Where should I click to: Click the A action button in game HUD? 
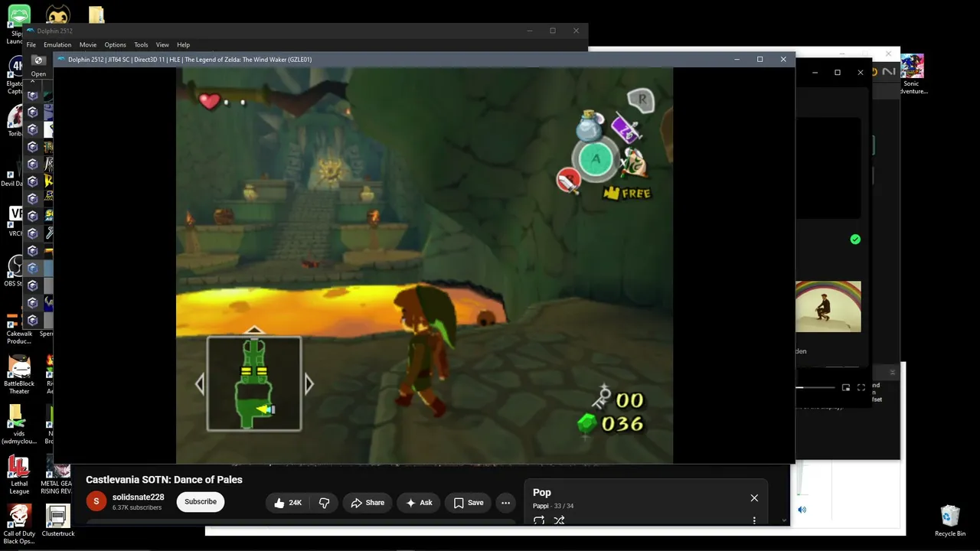pos(595,160)
